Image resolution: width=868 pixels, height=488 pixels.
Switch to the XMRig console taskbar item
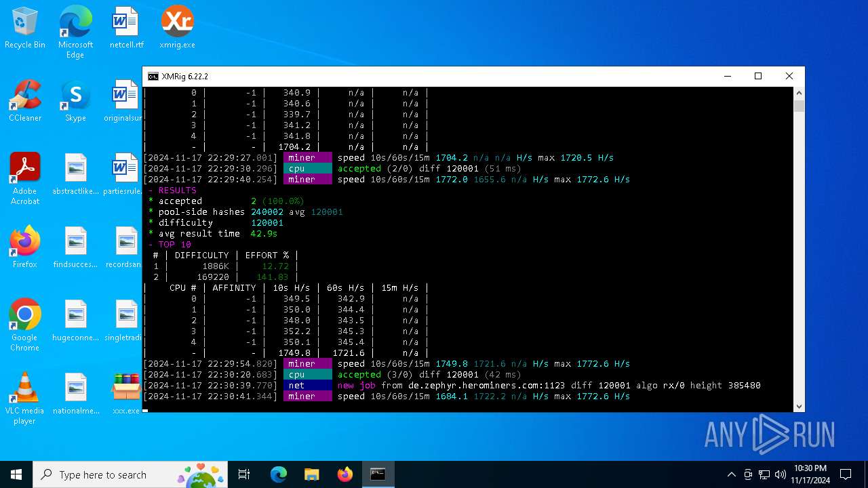(x=378, y=474)
